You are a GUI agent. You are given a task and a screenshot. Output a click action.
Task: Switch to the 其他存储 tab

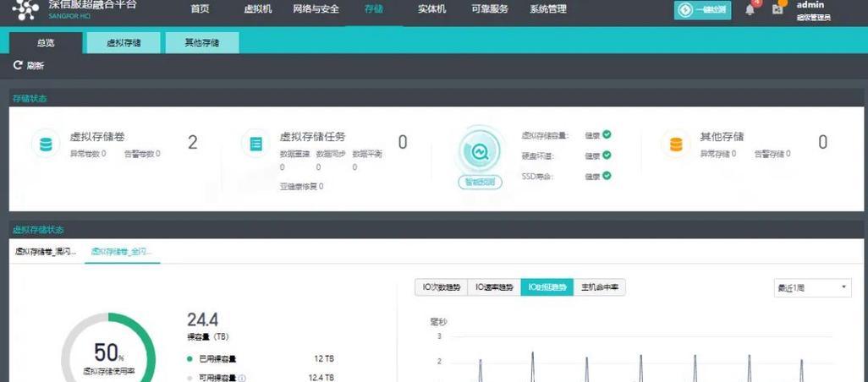(x=202, y=42)
